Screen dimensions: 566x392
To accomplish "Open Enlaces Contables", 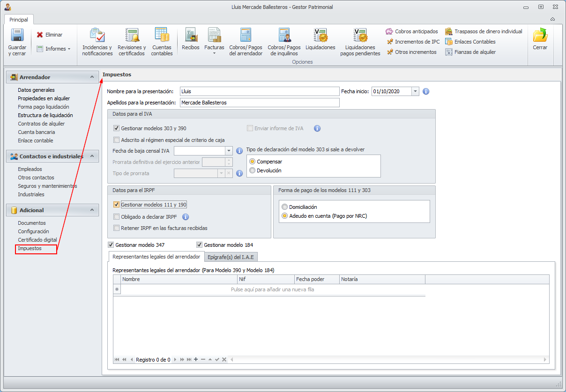I will point(470,42).
